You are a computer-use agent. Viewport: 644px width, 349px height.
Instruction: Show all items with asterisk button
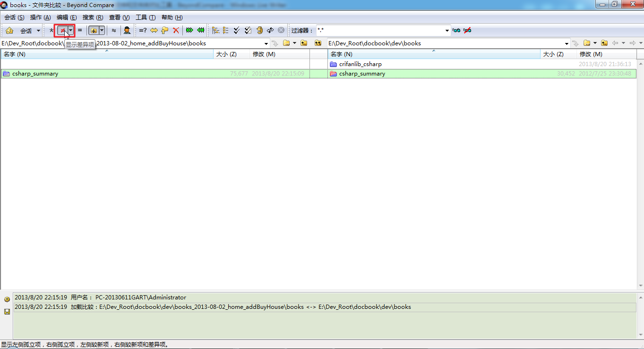(x=52, y=31)
